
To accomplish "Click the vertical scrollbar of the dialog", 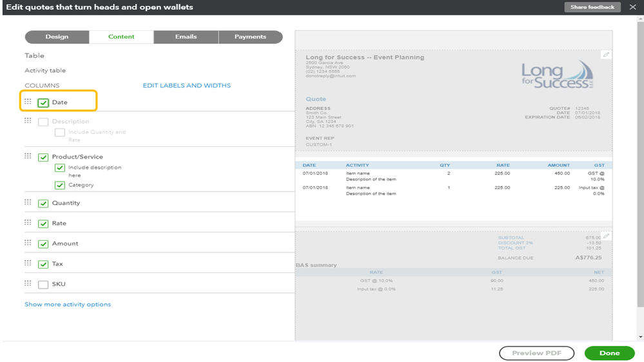I will (640, 164).
